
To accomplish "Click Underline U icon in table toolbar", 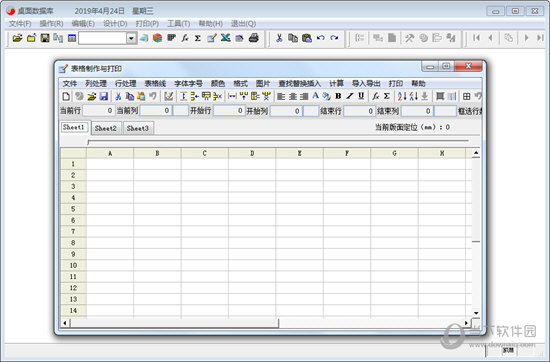I will tap(361, 96).
